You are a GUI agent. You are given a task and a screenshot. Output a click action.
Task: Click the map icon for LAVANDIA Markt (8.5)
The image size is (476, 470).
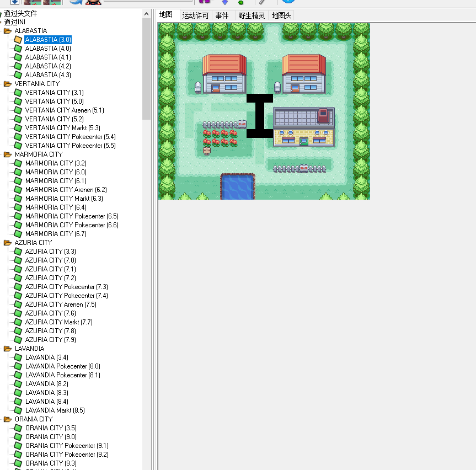(18, 410)
